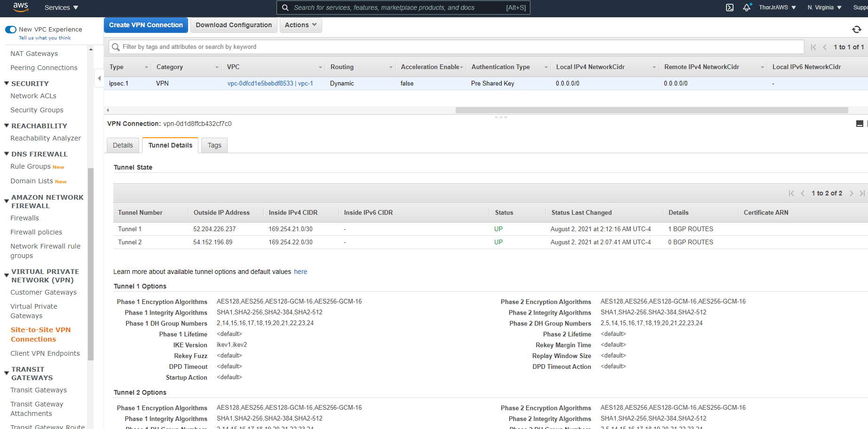Viewport: 868px width, 429px height.
Task: Open the AWS home logo
Action: click(x=21, y=7)
